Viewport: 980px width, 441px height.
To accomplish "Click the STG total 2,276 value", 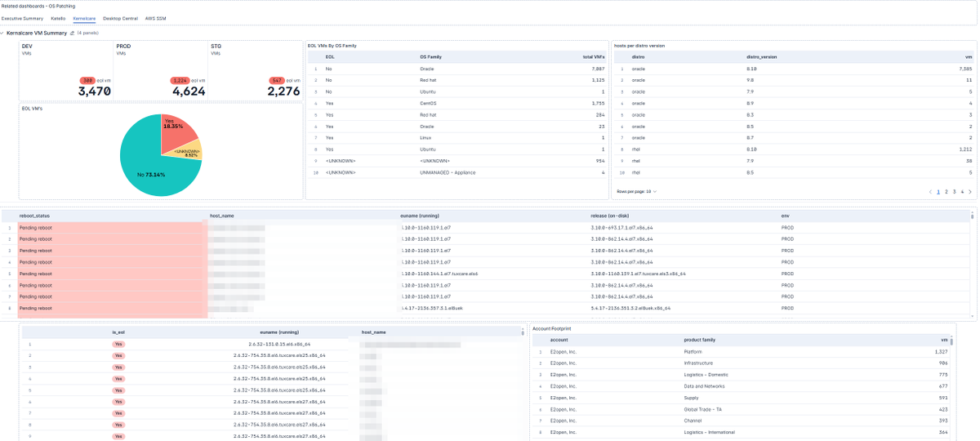I will pos(283,91).
